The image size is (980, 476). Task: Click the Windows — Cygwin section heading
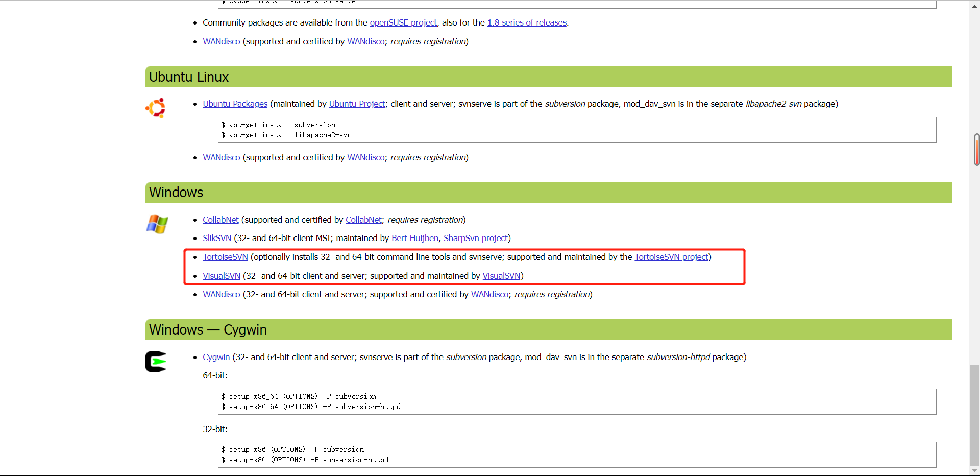[208, 329]
